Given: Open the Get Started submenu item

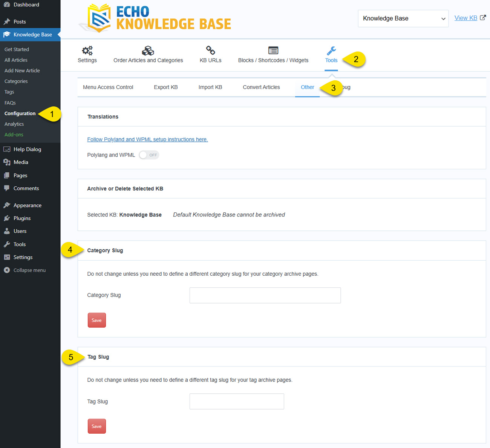Looking at the screenshot, I should click(17, 49).
